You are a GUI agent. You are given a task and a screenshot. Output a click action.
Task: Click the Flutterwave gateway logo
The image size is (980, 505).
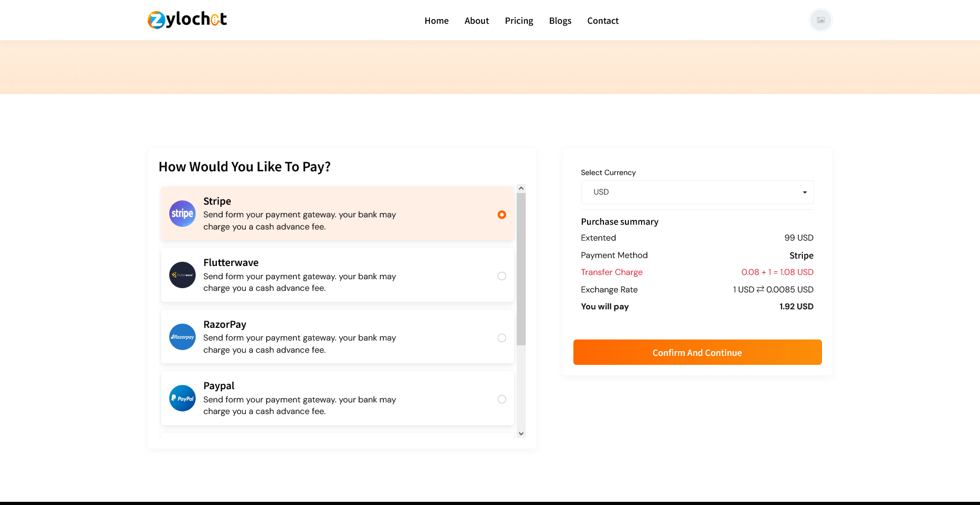click(182, 275)
